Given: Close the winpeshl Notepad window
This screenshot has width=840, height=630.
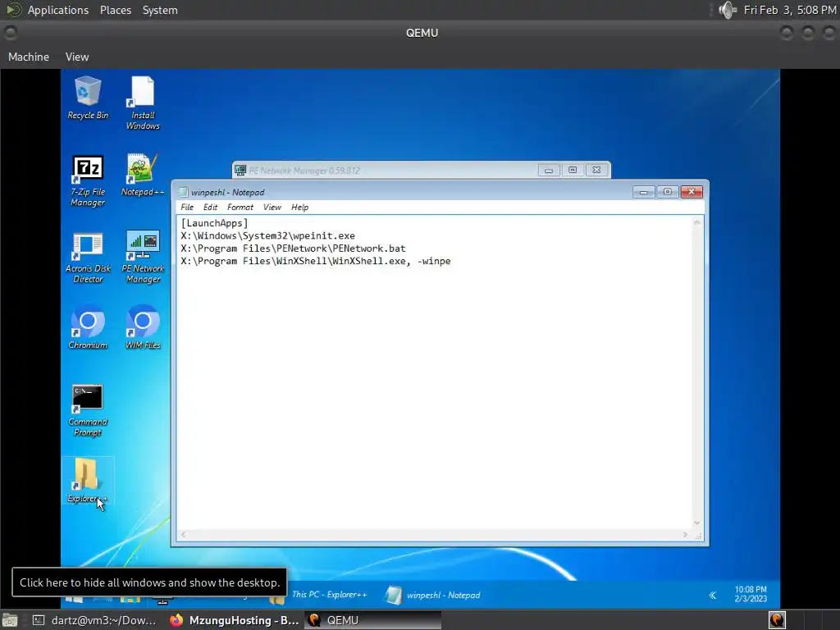Looking at the screenshot, I should click(x=691, y=192).
